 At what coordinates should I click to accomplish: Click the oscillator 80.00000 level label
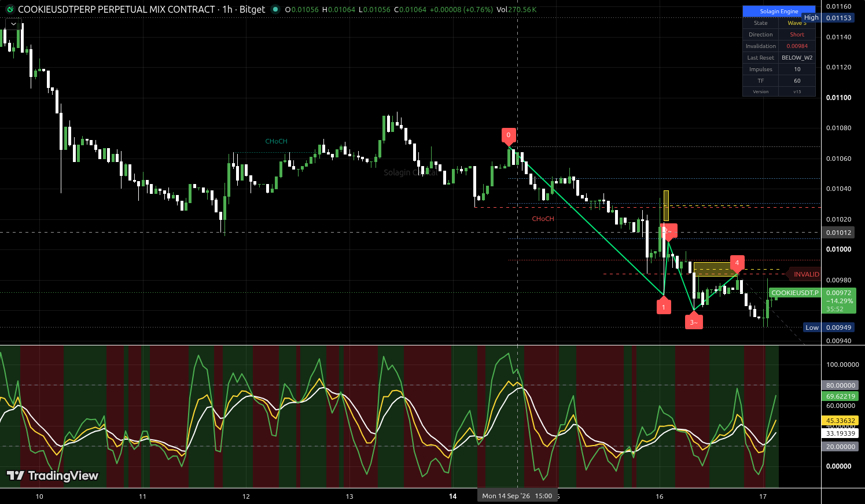(840, 385)
